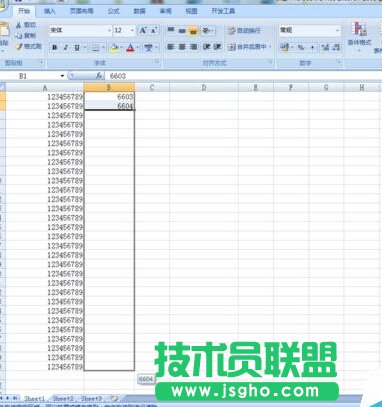The height and width of the screenshot is (407, 382).
Task: Toggle Underline formatting
Action: pyautogui.click(x=77, y=48)
